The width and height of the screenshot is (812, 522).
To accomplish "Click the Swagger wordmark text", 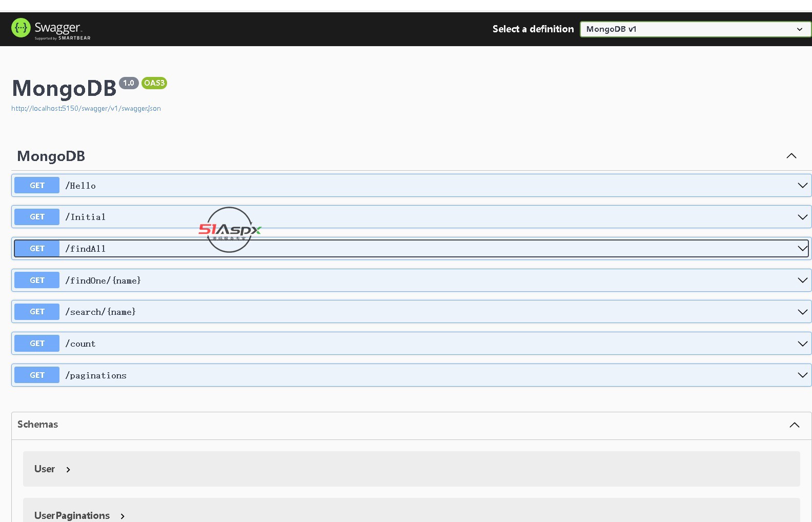I will [x=57, y=27].
